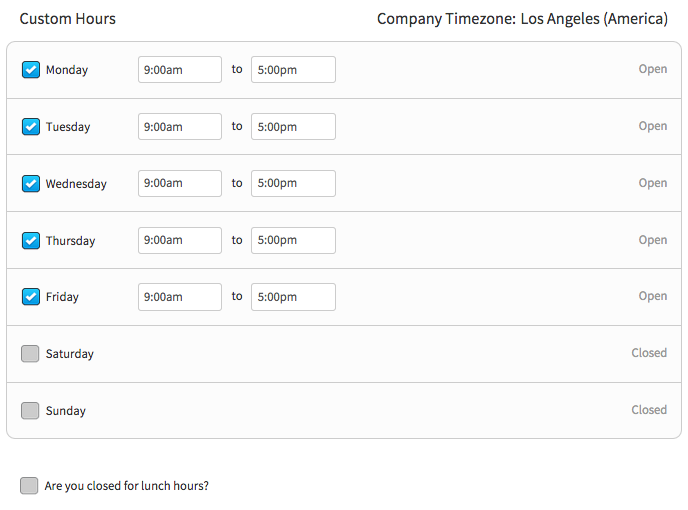The image size is (688, 510).
Task: Check the closed for lunch hours box
Action: [x=29, y=486]
